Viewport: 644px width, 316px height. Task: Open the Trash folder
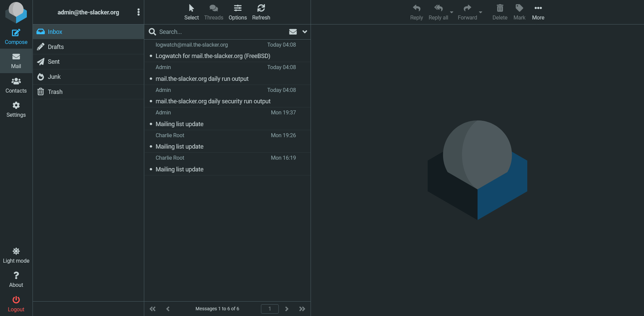click(x=55, y=92)
